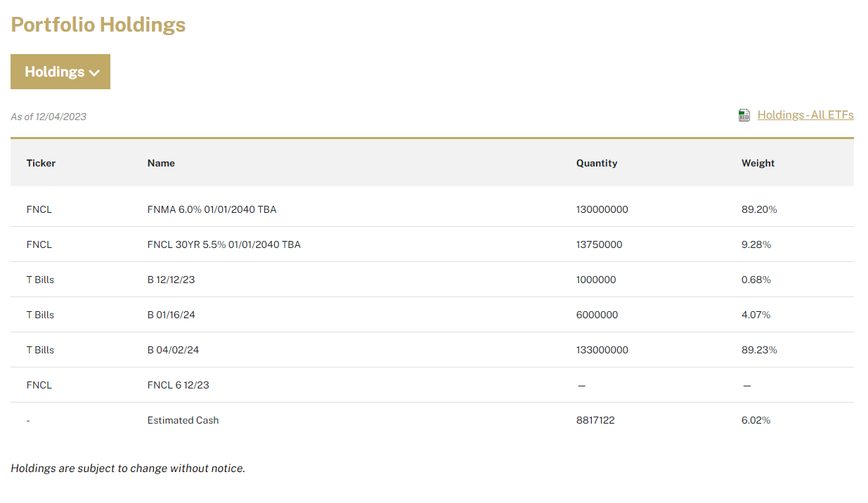Click the Quantity column header

(596, 162)
